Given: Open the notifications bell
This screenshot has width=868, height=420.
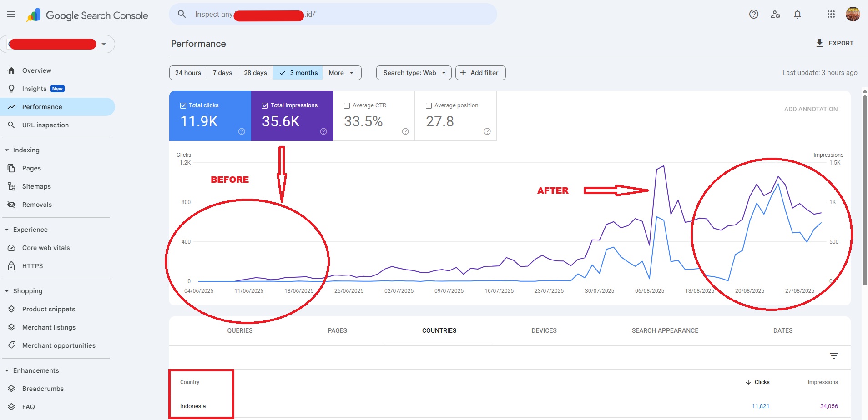Looking at the screenshot, I should point(797,15).
